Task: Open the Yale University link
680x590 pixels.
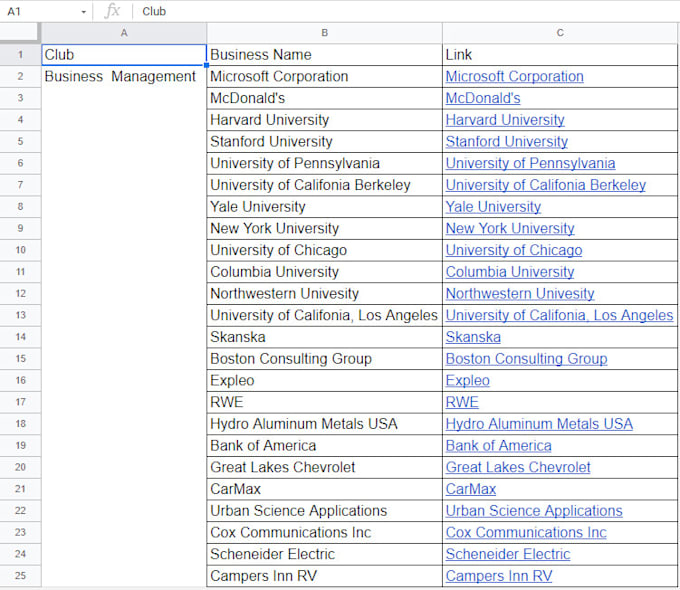Action: coord(493,207)
